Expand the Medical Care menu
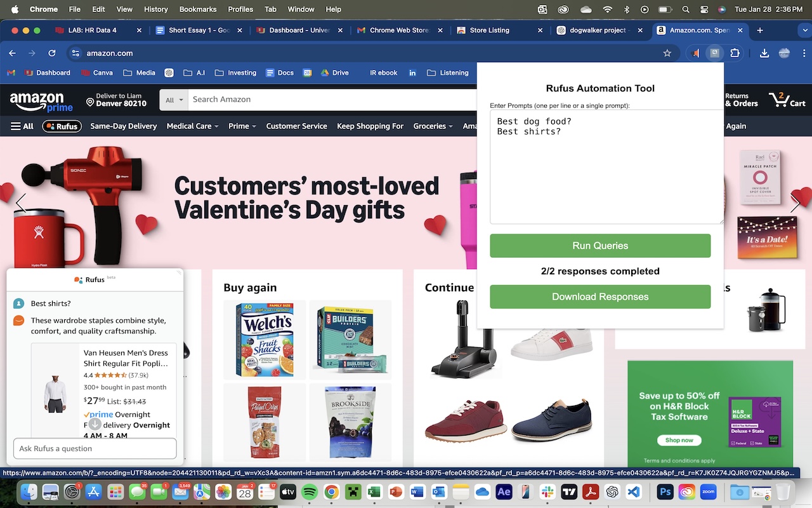Screen dimensions: 812x508 pyautogui.click(x=192, y=126)
